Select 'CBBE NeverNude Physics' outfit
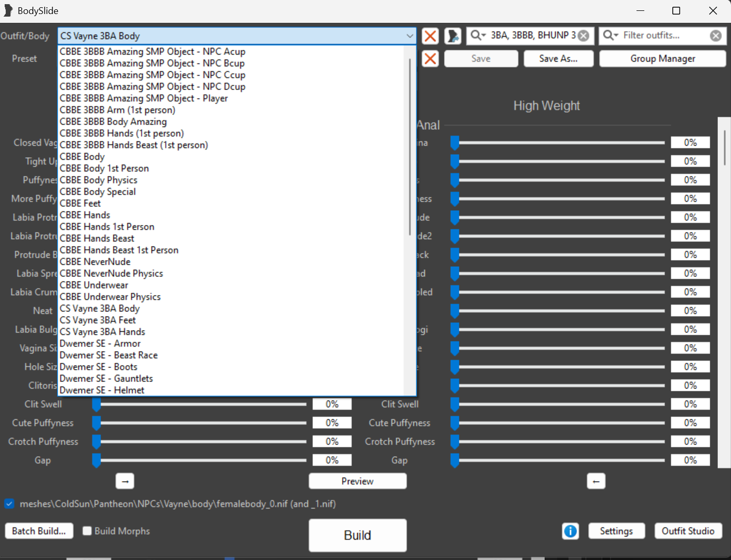This screenshot has height=560, width=731. (x=111, y=274)
